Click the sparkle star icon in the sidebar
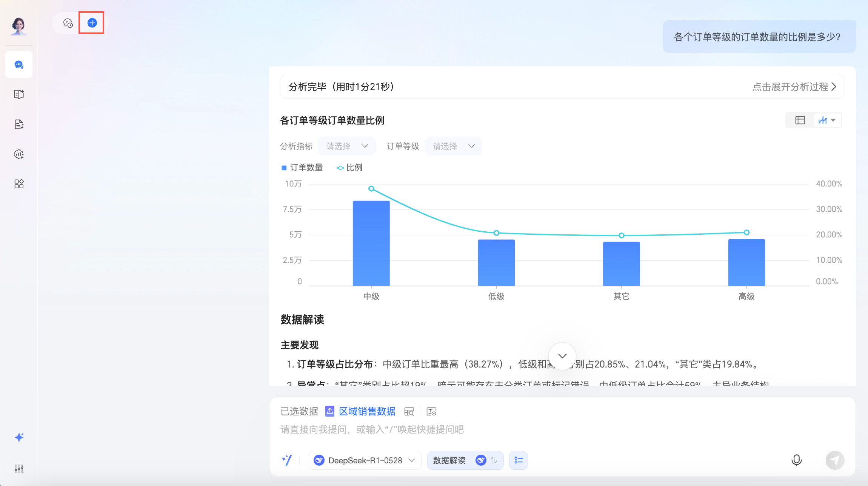 19,437
